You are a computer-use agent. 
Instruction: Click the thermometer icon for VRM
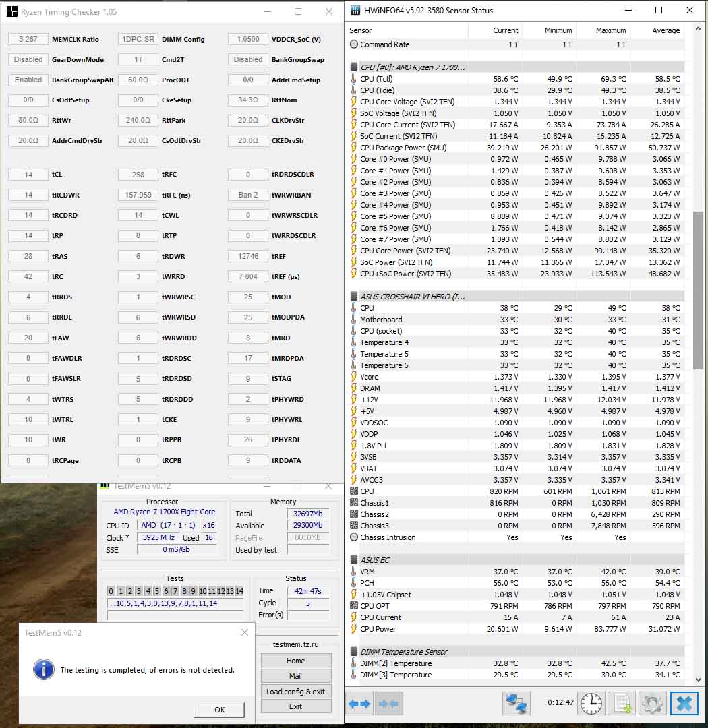(x=354, y=572)
